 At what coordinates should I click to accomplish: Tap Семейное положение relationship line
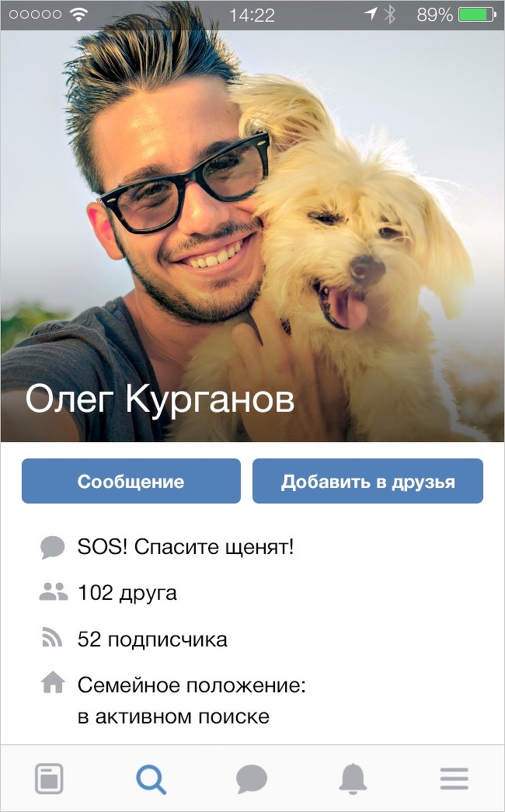[192, 701]
